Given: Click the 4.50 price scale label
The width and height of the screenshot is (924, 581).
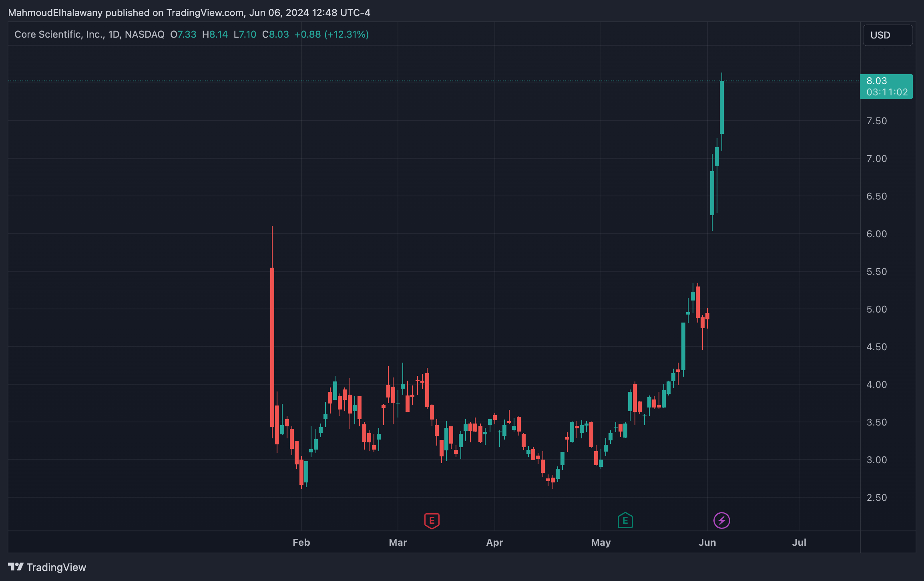Looking at the screenshot, I should point(876,347).
